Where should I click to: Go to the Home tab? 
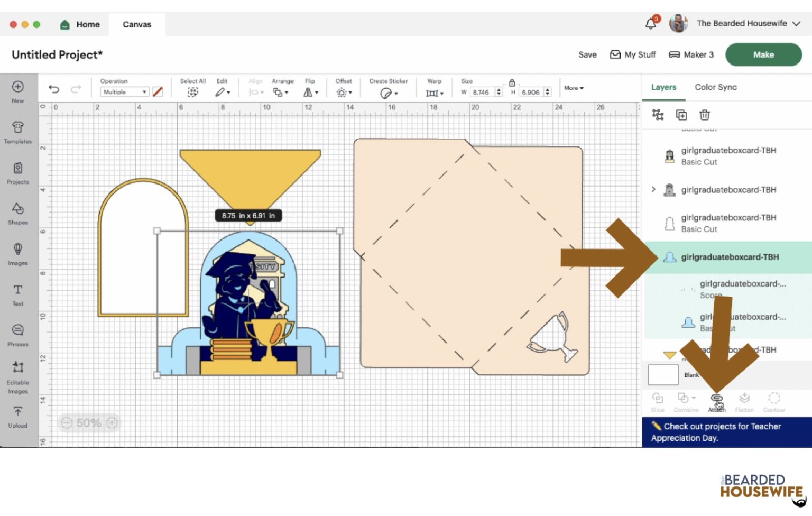(81, 24)
